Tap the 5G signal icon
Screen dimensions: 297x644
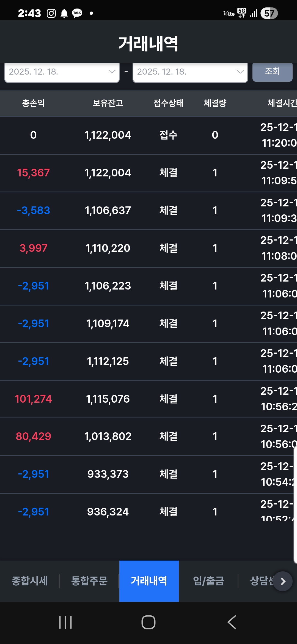coord(242,13)
